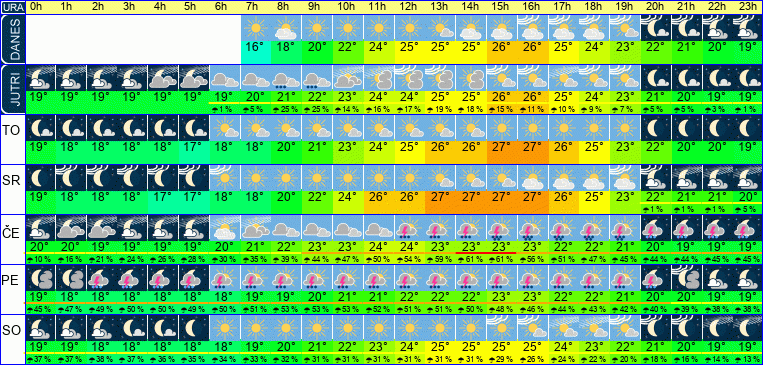Select the 18h hour column header
This screenshot has height=365, width=763.
(594, 7)
